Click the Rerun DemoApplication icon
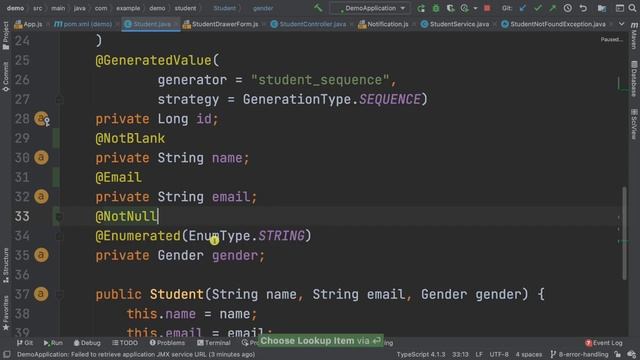The width and height of the screenshot is (640, 360). click(x=421, y=8)
